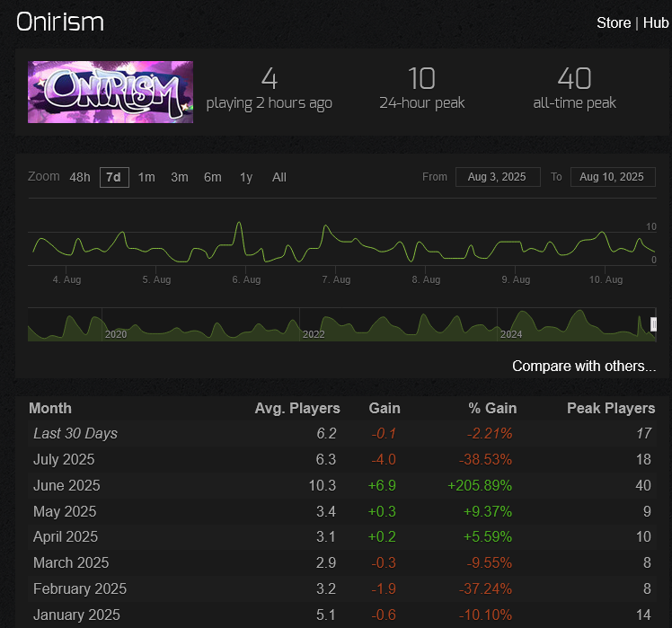Viewport: 672px width, 628px height.
Task: Click the 6. Aug label on chart axis
Action: pyautogui.click(x=246, y=279)
